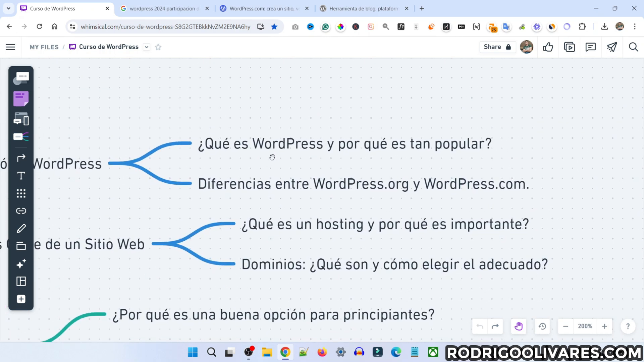Open the user avatar in Whimsical header
Viewport: 644px width, 362px height.
(526, 47)
